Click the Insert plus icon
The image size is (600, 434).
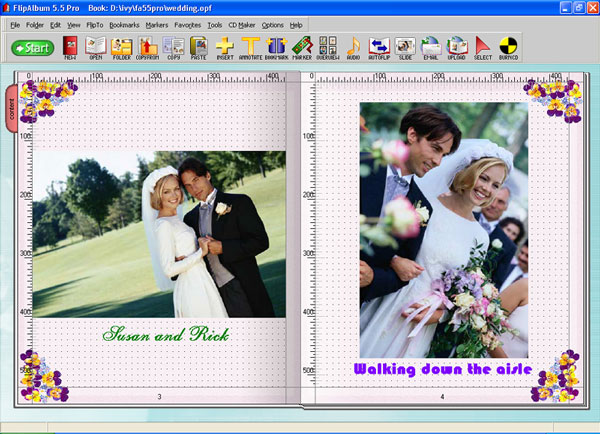225,48
